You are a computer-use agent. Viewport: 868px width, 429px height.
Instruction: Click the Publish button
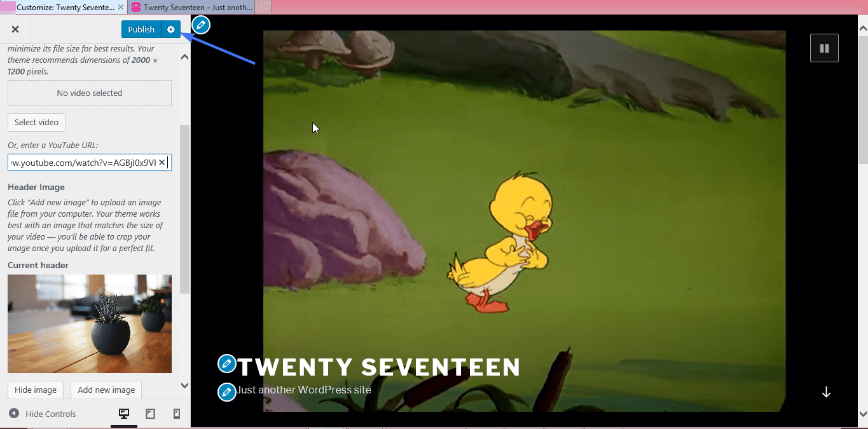(141, 29)
